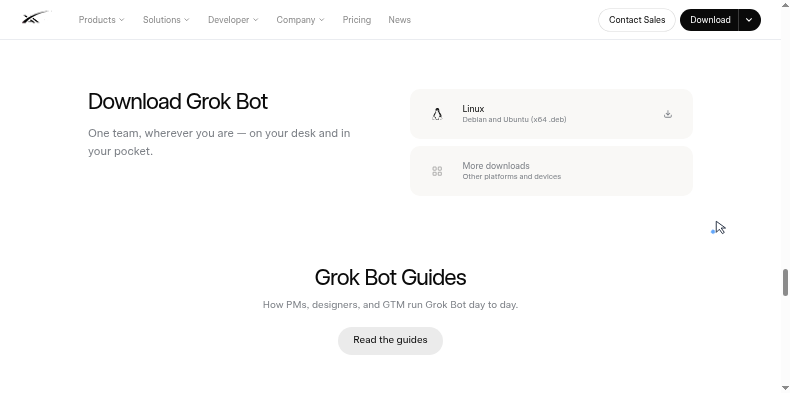790x393 pixels.
Task: Click the text 'Debian and Ubuntu (x64 .deb)'
Action: pyautogui.click(x=514, y=120)
